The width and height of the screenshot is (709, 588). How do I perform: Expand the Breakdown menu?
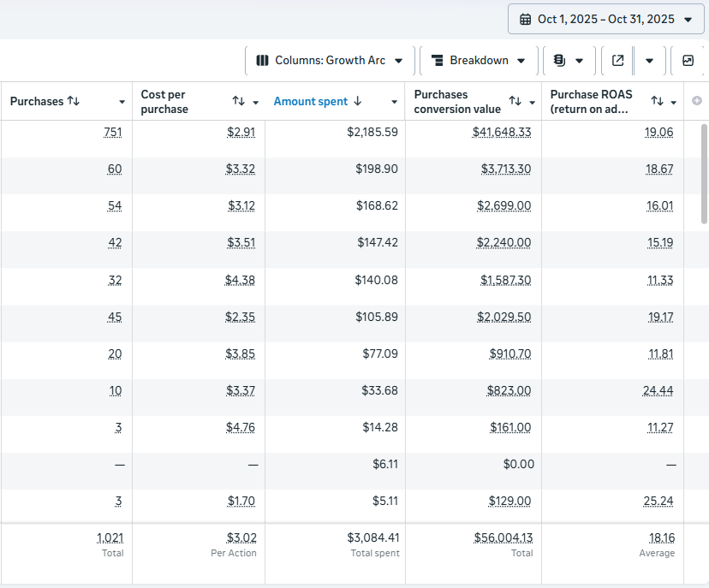click(x=478, y=61)
